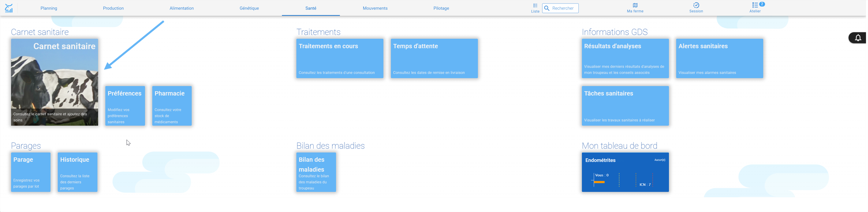Image resolution: width=868 pixels, height=212 pixels.
Task: Open the Temps d'attente tile
Action: (x=434, y=58)
